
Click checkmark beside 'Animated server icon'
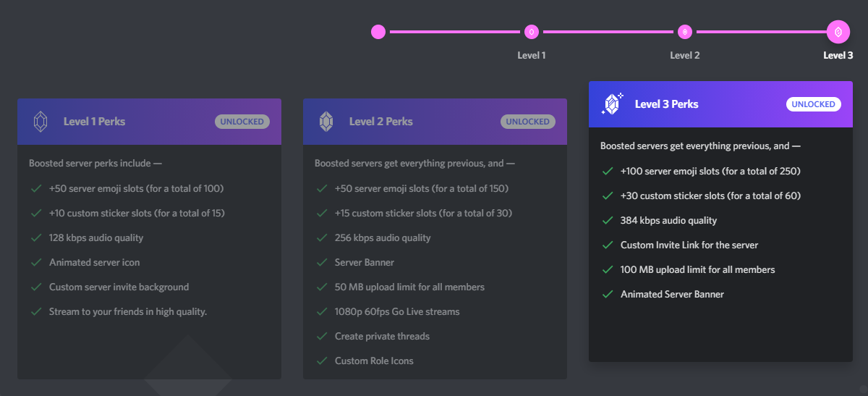[x=35, y=262]
